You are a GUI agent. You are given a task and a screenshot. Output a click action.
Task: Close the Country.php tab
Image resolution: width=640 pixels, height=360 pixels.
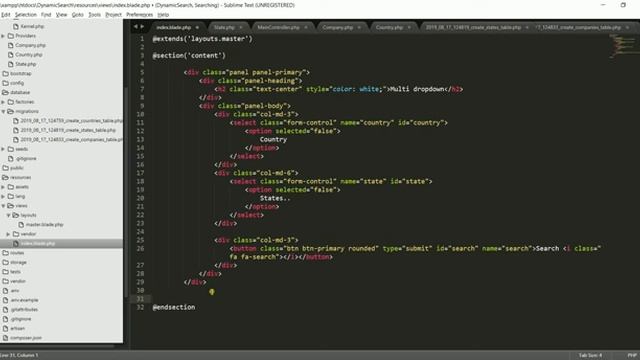tap(409, 27)
